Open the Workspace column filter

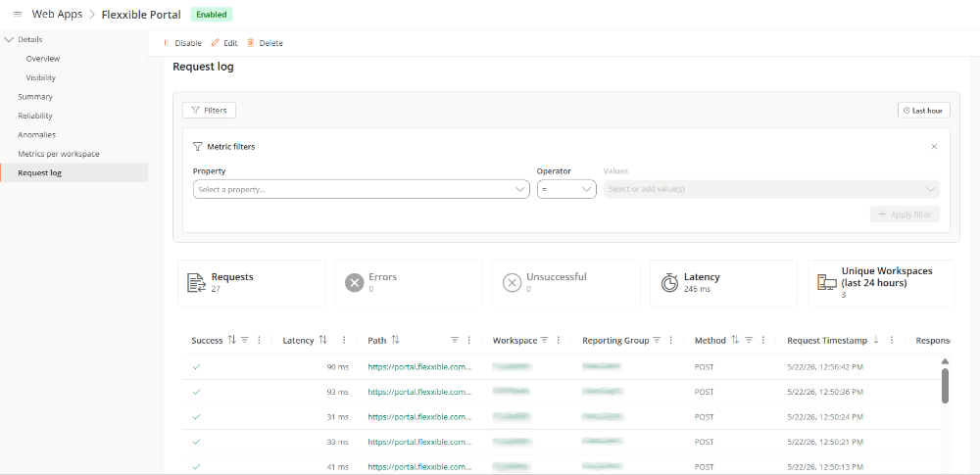[x=544, y=340]
